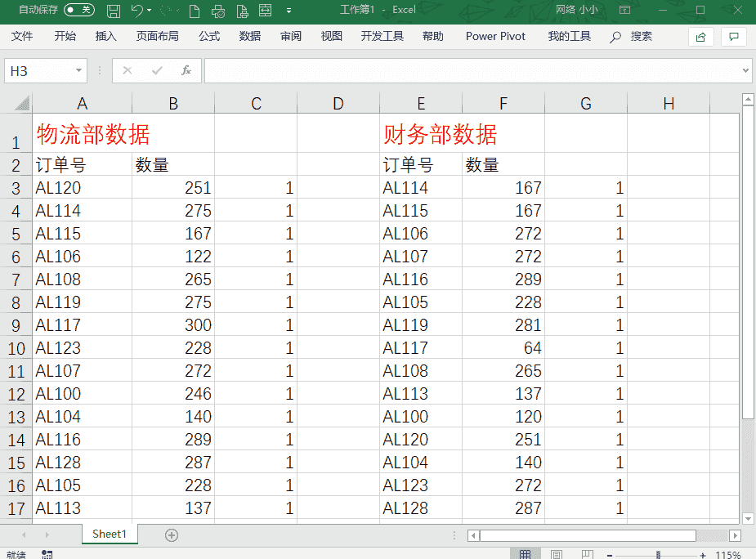Click the zoom slider handle
The width and height of the screenshot is (756, 559).
[658, 555]
